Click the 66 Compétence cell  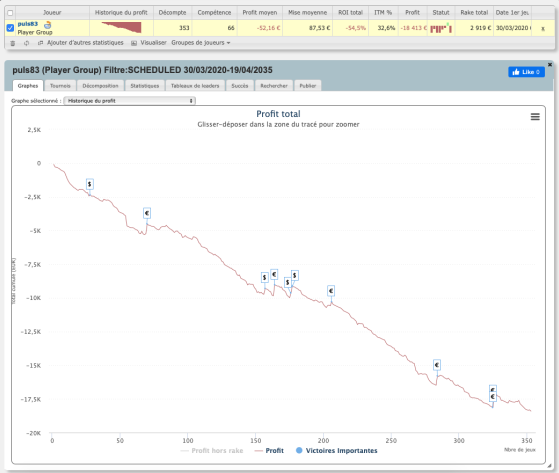click(214, 28)
